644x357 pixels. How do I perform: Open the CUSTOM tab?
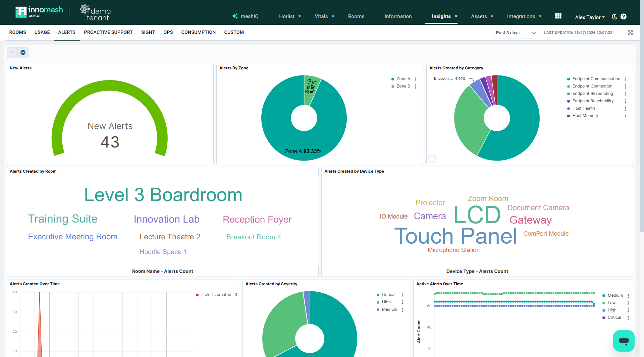tap(234, 33)
